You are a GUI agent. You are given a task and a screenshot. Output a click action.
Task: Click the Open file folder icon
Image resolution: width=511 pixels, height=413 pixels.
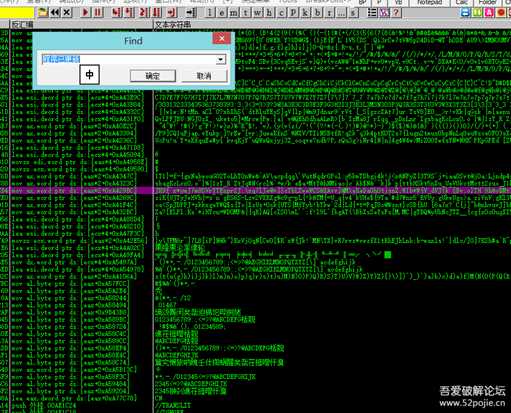coord(43,13)
